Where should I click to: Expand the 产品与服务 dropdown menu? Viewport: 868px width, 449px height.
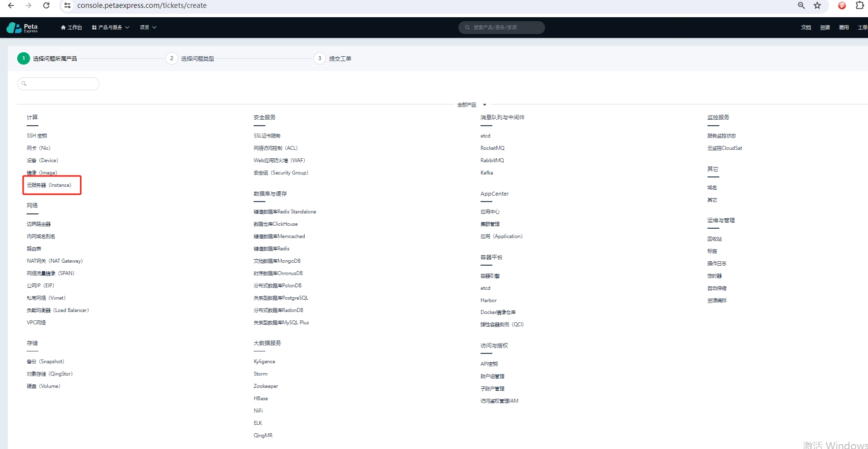pyautogui.click(x=110, y=28)
